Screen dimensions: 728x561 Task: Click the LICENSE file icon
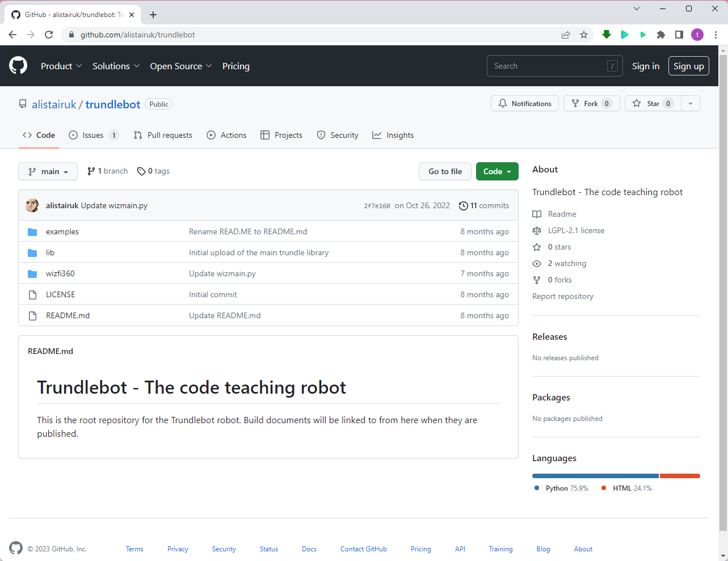coord(32,294)
